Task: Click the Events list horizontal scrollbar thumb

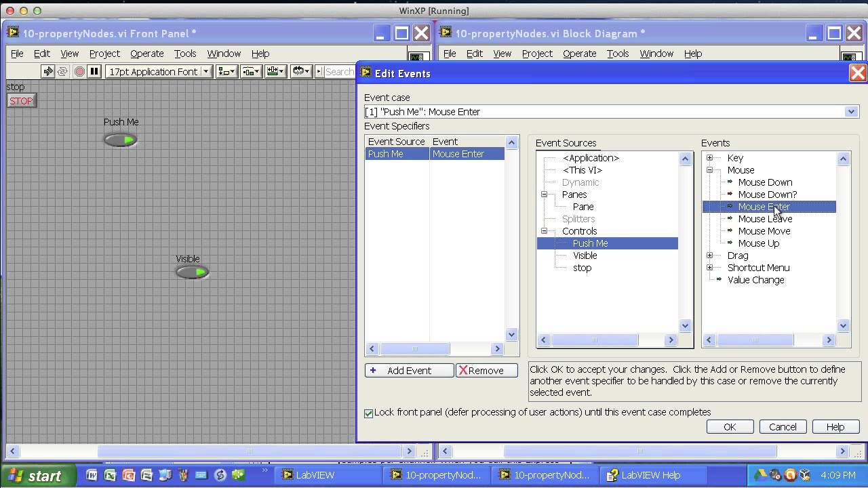Action: [x=754, y=340]
